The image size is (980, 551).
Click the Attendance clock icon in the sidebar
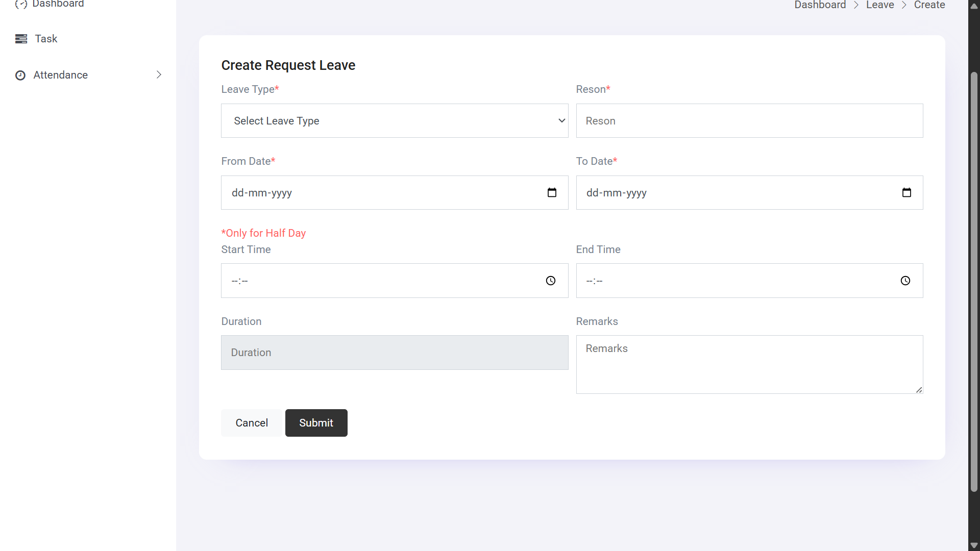20,75
